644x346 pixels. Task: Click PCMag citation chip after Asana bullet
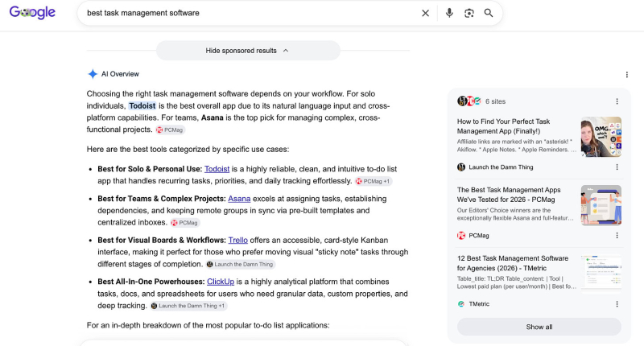coord(185,222)
